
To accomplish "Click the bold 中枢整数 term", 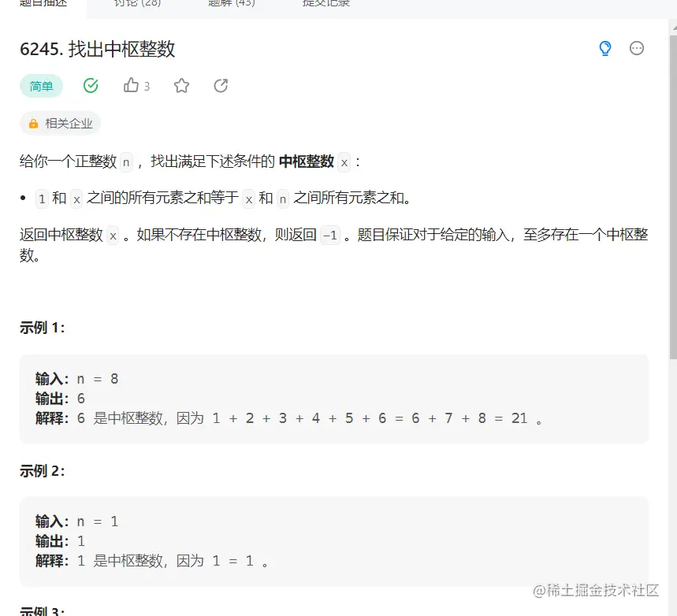I will [x=306, y=161].
